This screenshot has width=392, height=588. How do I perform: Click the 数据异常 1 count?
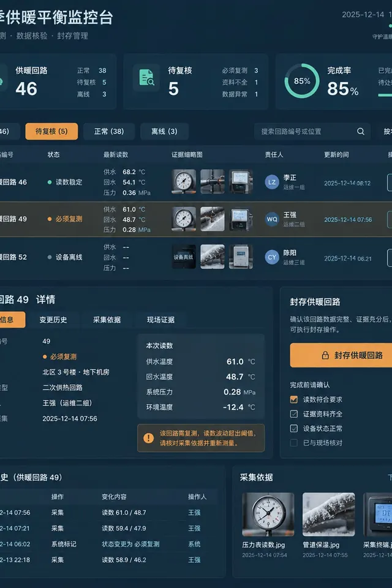[240, 94]
